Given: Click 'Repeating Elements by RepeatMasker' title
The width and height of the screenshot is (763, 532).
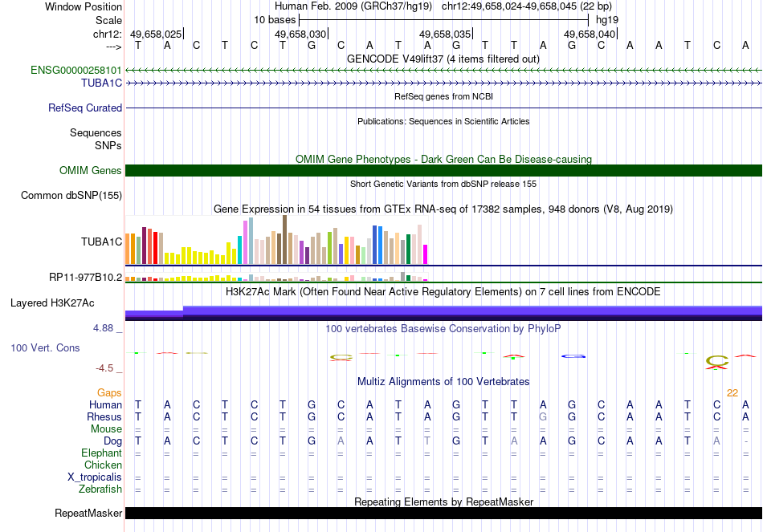Looking at the screenshot, I should point(443,502).
